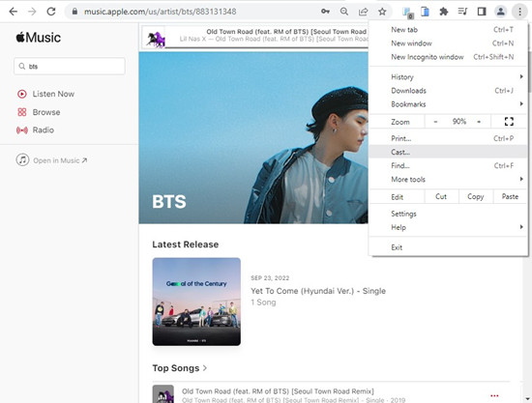532x403 pixels.
Task: Open Yet To Come album artwork
Action: (x=196, y=302)
